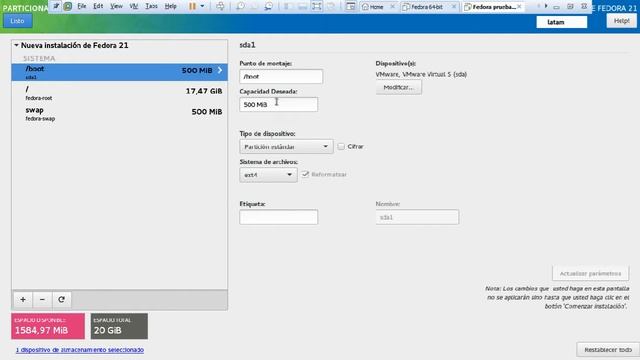Click the Etiqueta input field

tap(278, 217)
